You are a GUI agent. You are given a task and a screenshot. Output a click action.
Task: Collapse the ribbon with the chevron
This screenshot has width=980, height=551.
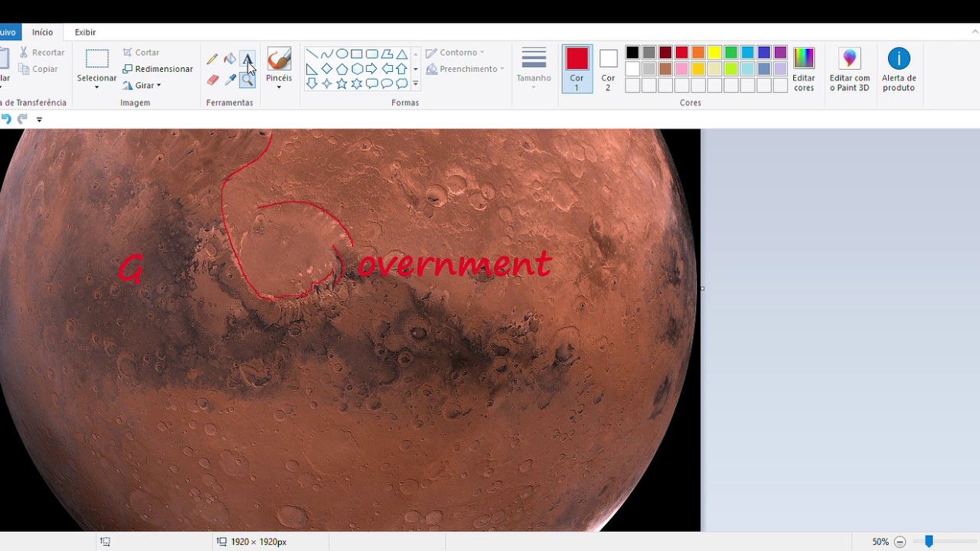pyautogui.click(x=975, y=32)
